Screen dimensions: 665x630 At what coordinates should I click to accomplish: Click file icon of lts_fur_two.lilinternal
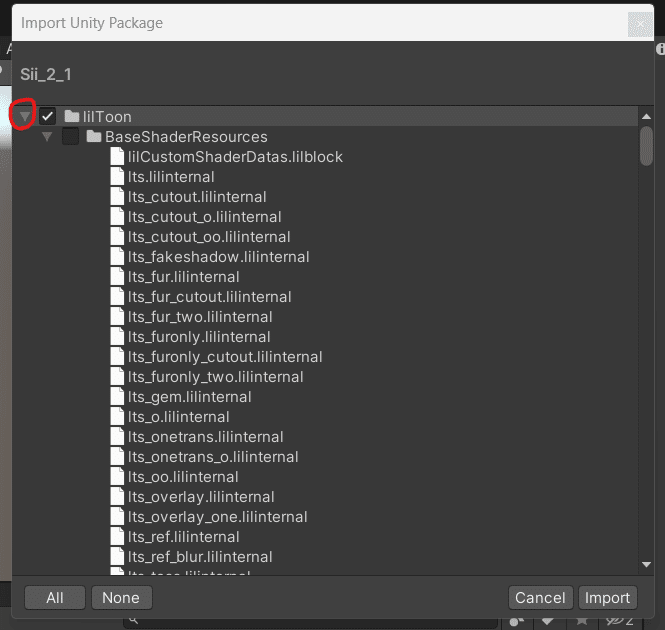pyautogui.click(x=117, y=316)
